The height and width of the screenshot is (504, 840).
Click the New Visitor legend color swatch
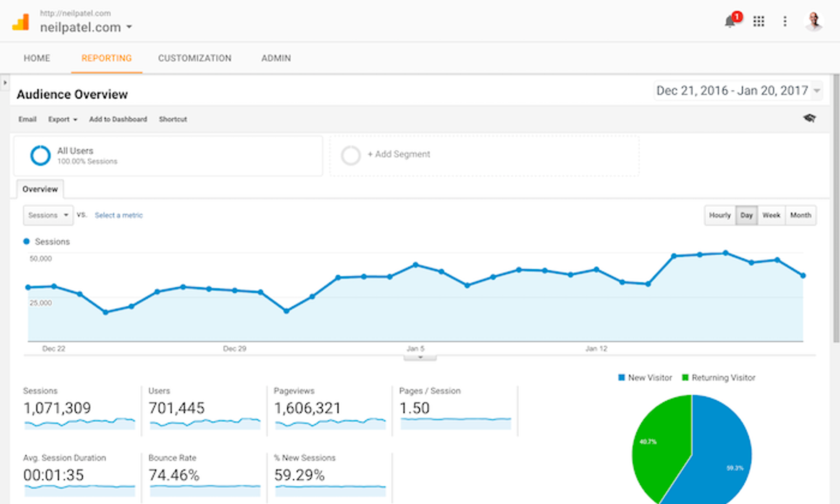click(x=621, y=377)
